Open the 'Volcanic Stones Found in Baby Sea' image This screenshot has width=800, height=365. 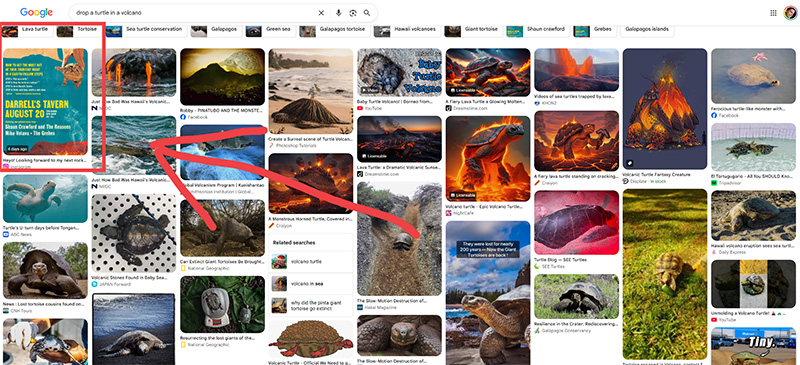click(134, 233)
